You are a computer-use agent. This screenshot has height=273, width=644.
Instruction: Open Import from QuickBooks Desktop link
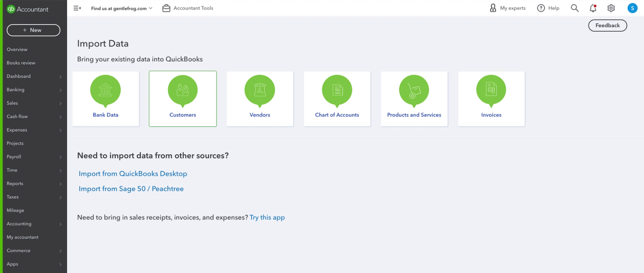(x=133, y=174)
